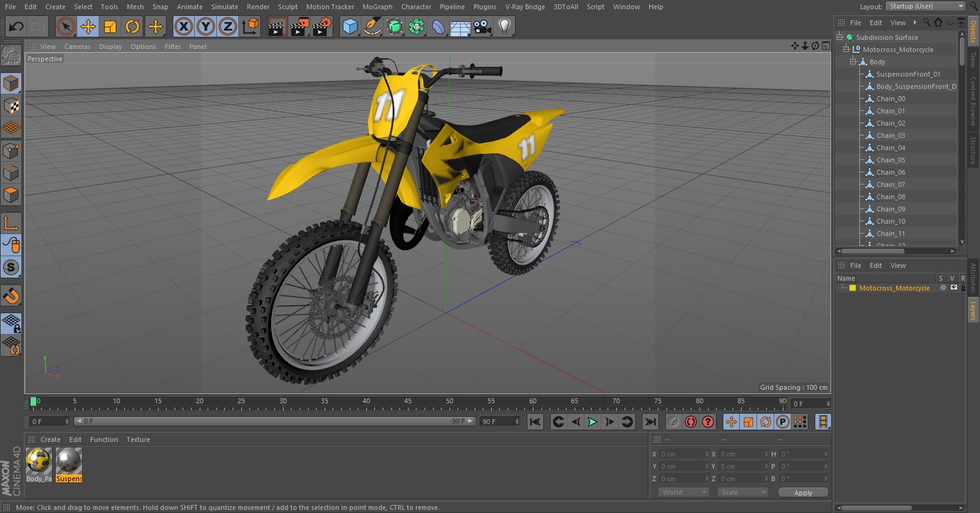The width and height of the screenshot is (980, 513).
Task: Add a Subdivision Surface generator
Action: [394, 26]
